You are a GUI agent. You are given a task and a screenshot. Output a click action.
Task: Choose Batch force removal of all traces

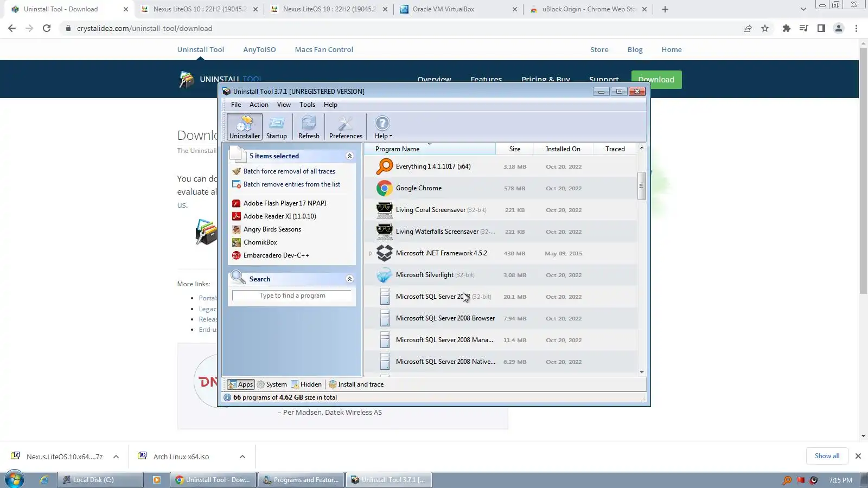point(289,171)
